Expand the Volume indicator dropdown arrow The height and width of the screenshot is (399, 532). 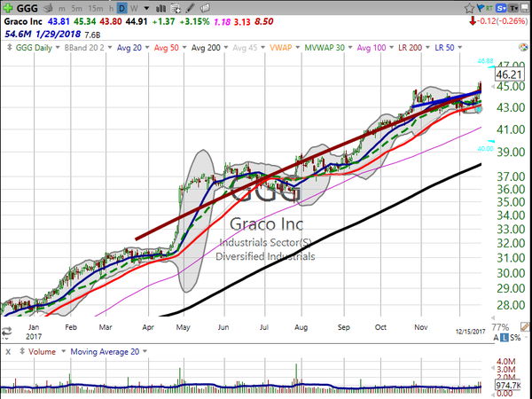tap(63, 351)
